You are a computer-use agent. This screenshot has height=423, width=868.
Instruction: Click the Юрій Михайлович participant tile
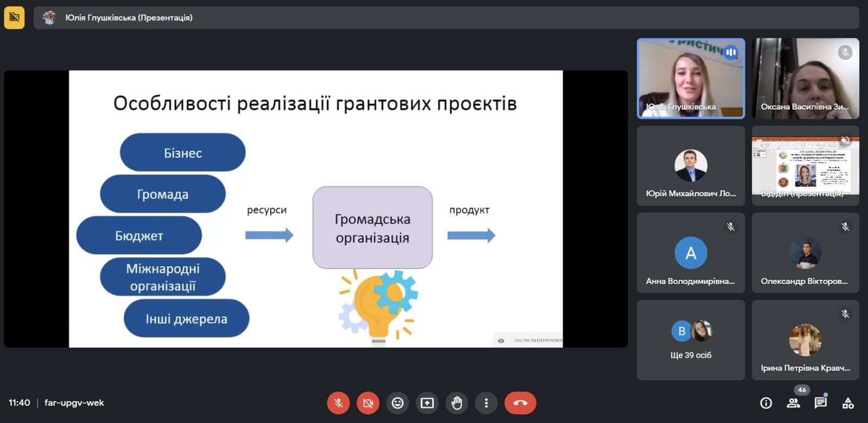[691, 165]
